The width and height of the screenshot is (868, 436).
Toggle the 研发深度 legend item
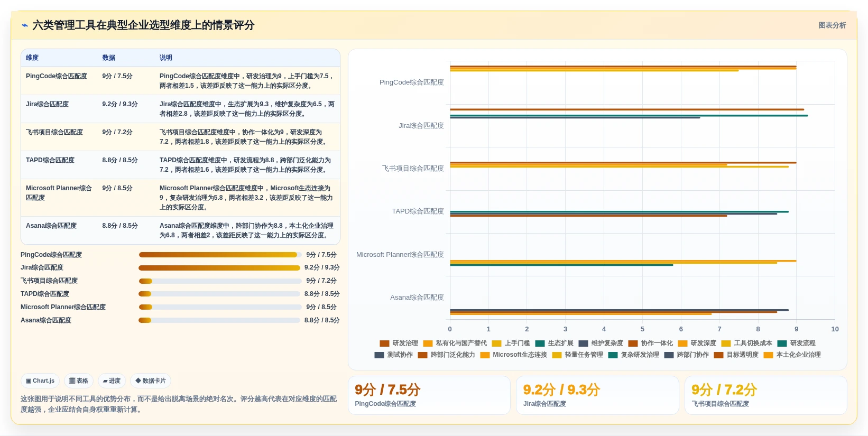point(697,343)
